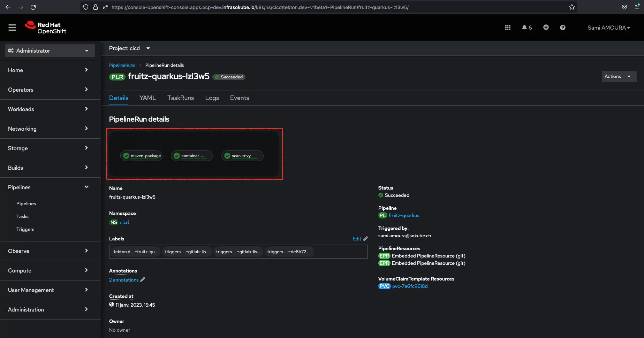Open notifications bell showing 6
The image size is (644, 338).
(526, 28)
